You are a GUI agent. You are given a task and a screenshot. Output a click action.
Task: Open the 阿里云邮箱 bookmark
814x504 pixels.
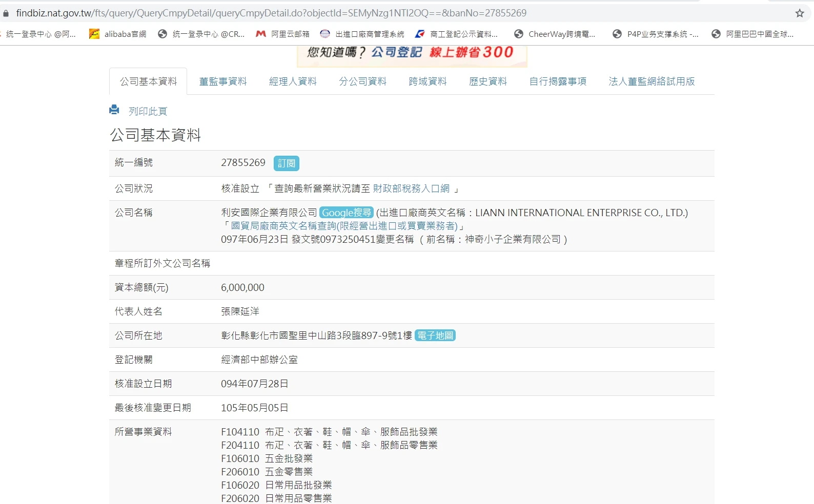pyautogui.click(x=283, y=34)
